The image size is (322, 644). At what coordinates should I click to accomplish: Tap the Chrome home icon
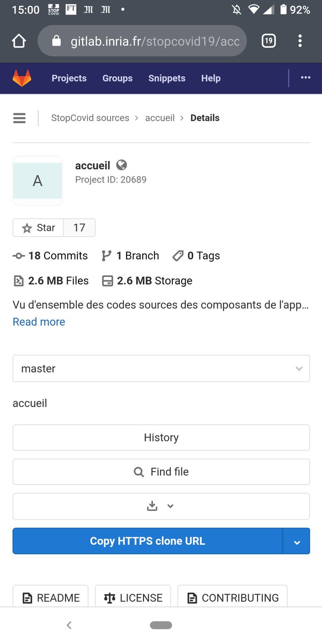click(x=19, y=41)
